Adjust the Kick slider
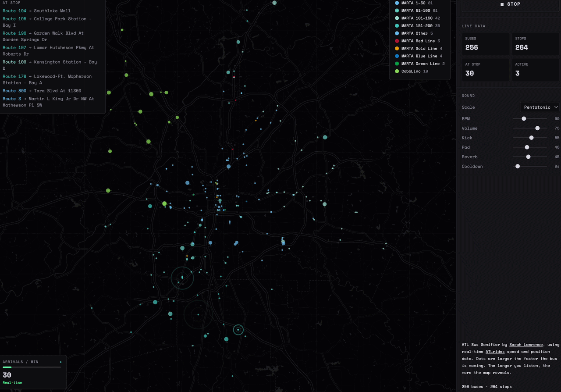 [x=530, y=138]
